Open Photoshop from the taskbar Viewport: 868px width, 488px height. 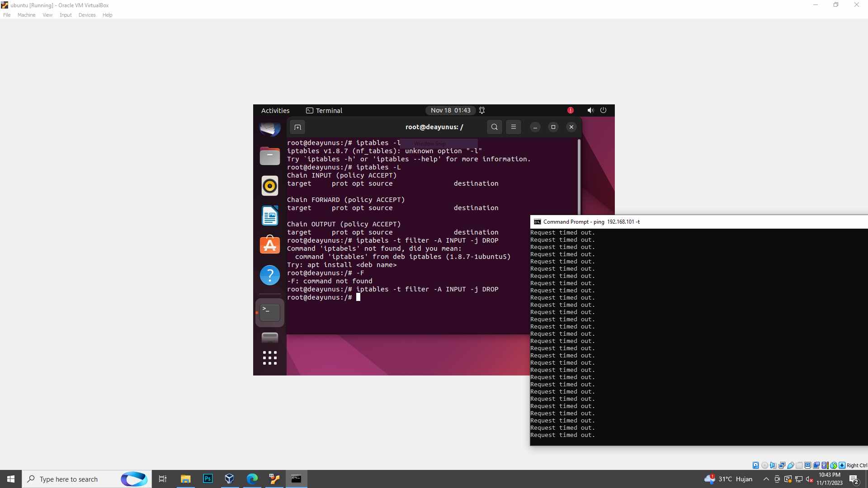tap(208, 479)
